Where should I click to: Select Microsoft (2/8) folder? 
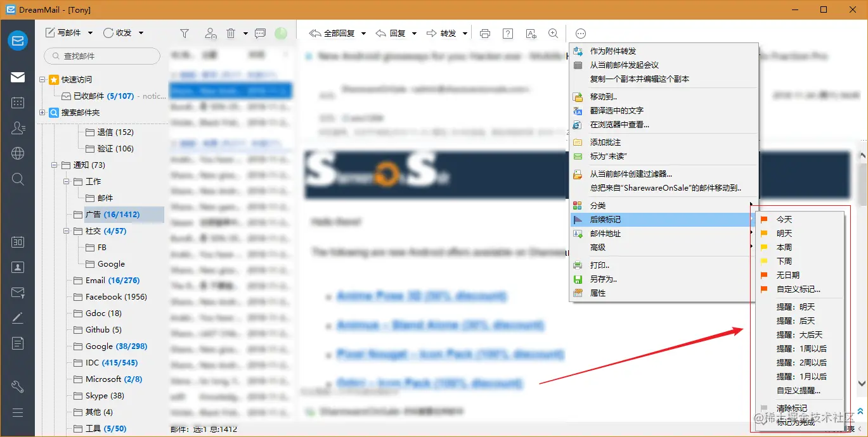[x=108, y=379]
